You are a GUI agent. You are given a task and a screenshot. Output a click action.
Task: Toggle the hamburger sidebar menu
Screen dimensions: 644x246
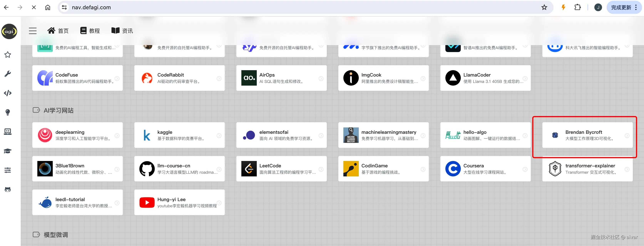(33, 31)
